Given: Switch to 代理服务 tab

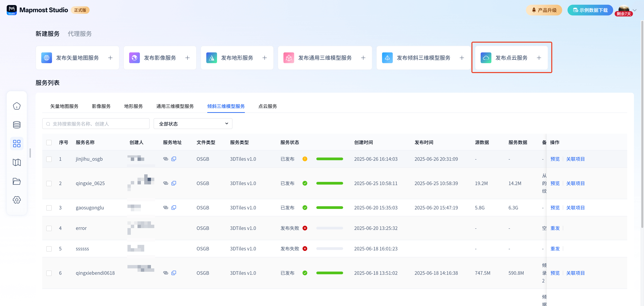Looking at the screenshot, I should pos(80,34).
